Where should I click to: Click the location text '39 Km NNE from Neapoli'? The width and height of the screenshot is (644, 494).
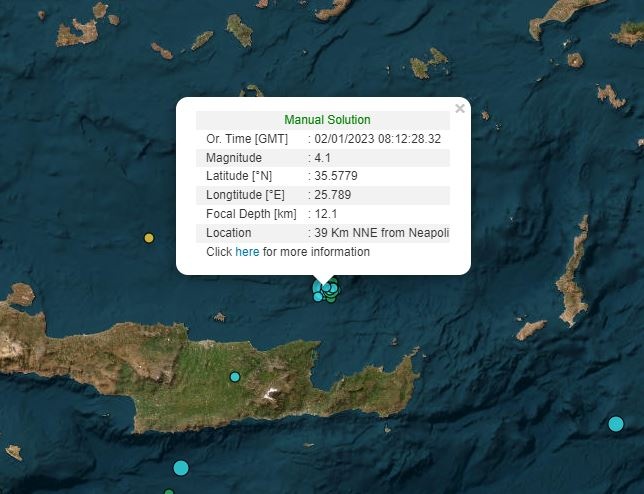pyautogui.click(x=381, y=233)
